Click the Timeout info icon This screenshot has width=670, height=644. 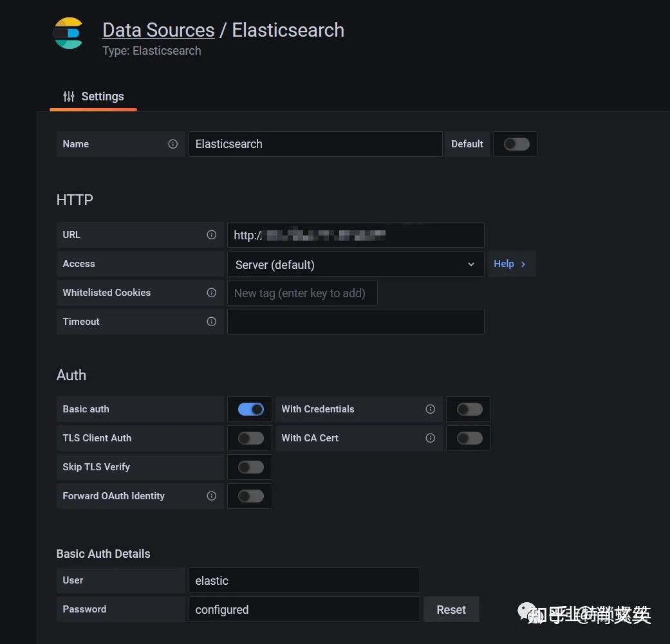click(211, 322)
